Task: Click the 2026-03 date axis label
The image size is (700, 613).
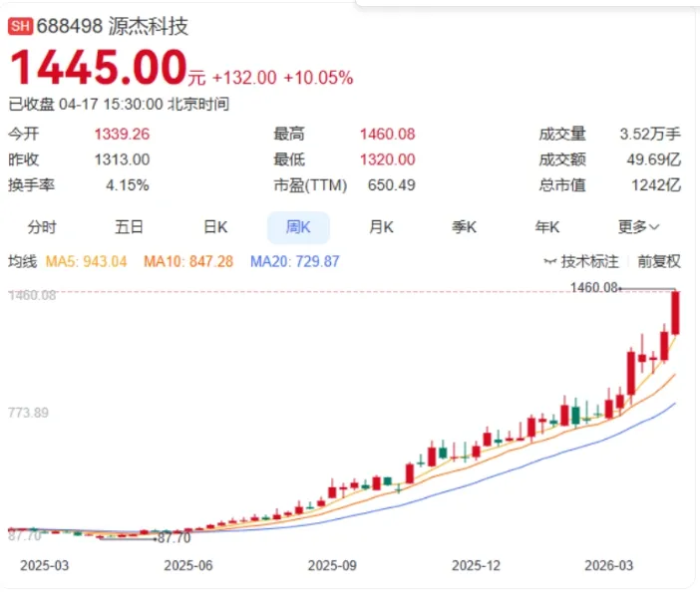Action: point(609,566)
